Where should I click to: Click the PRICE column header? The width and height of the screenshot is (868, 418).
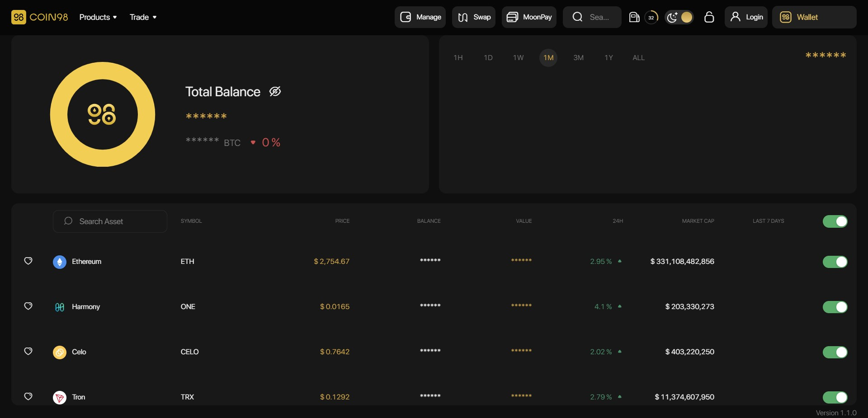tap(342, 221)
